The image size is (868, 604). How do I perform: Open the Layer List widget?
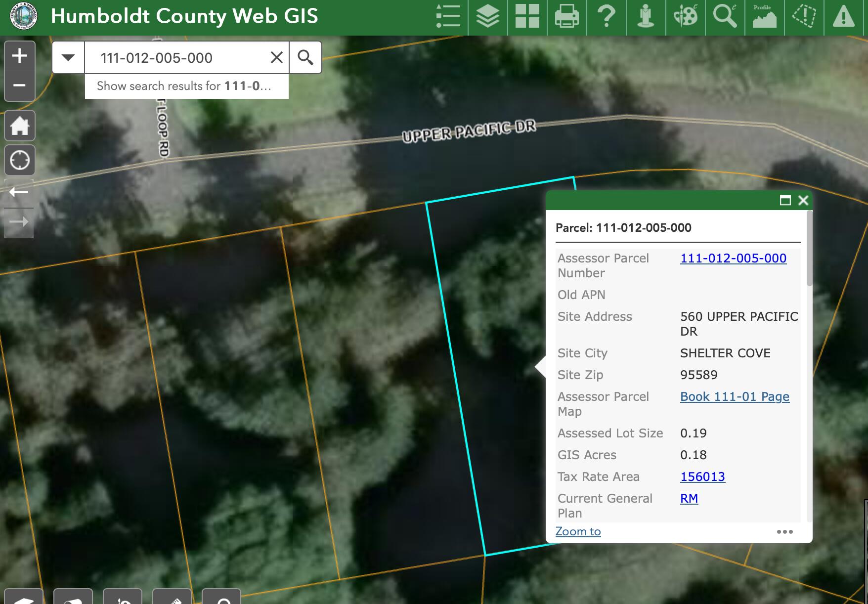488,16
